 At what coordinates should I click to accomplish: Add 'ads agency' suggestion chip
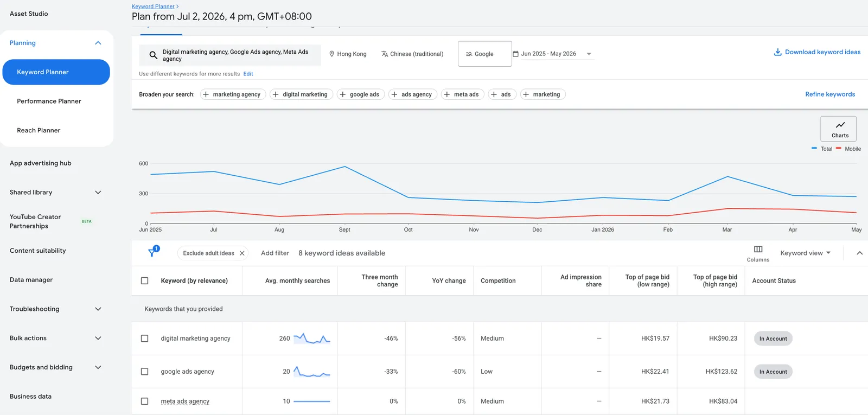coord(413,94)
